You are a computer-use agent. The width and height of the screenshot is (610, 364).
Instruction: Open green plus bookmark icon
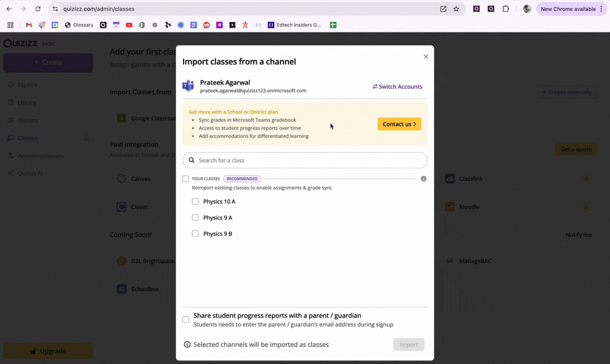[333, 25]
